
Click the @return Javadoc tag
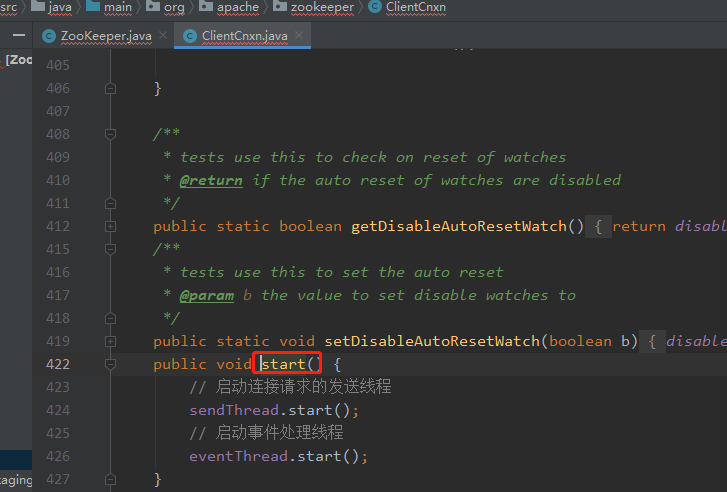(211, 180)
